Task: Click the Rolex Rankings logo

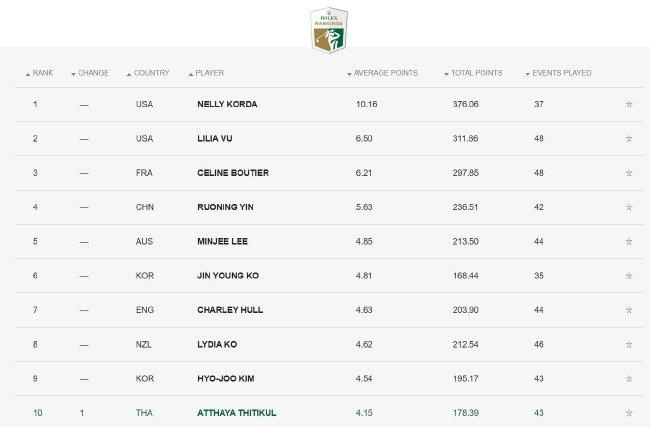Action: pos(329,30)
